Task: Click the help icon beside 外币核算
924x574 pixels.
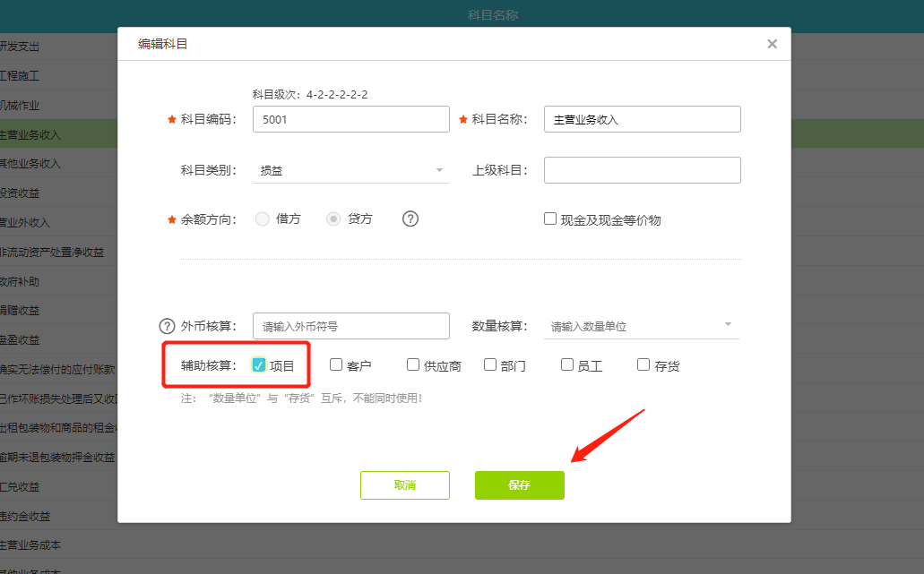Action: click(x=167, y=326)
